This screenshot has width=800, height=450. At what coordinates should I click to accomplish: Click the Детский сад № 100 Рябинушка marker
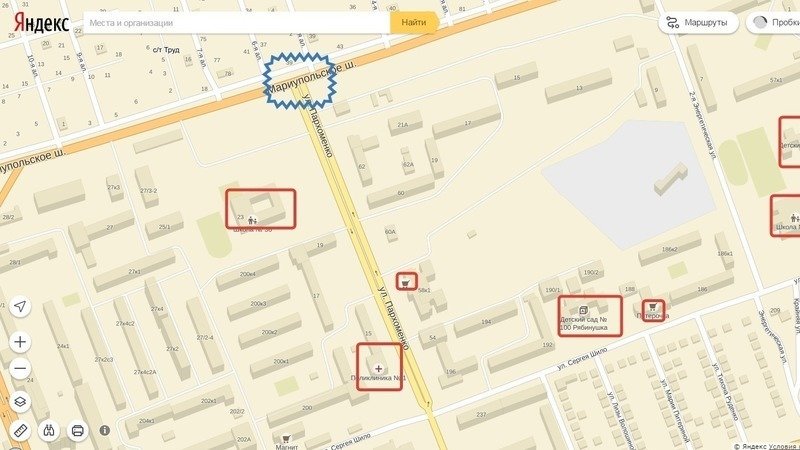584,310
